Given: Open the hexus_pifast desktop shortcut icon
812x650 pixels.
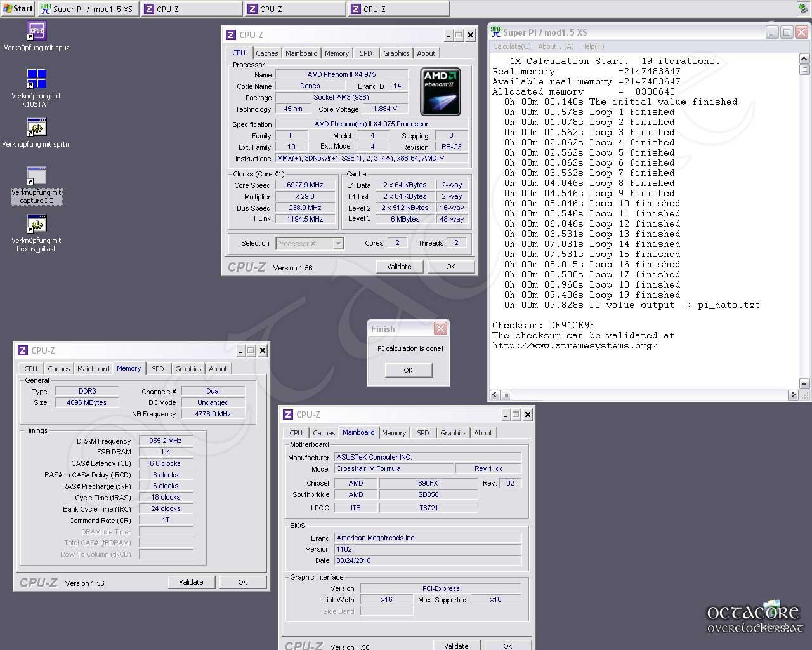Looking at the screenshot, I should pos(36,224).
